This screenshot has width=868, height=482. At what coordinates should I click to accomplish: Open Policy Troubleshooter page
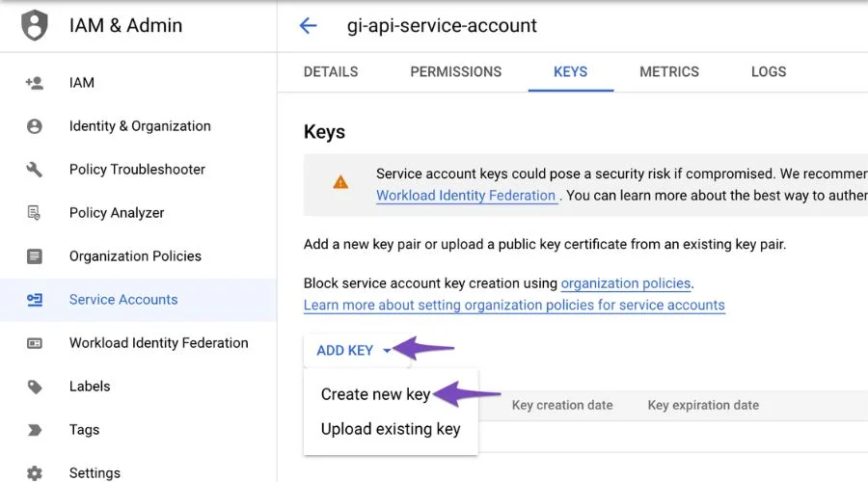138,170
